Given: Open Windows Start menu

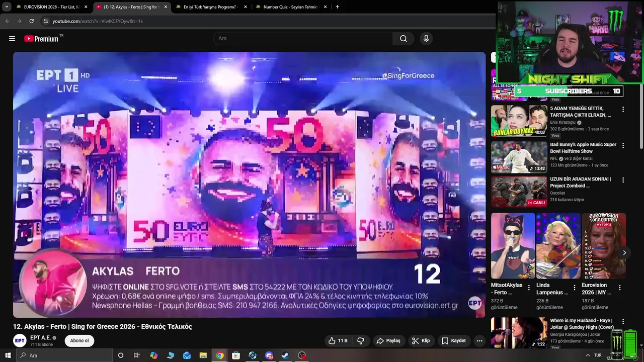Looking at the screenshot, I should (8, 355).
